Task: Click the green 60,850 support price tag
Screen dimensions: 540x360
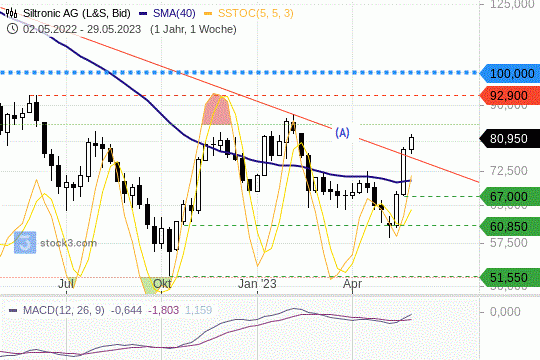Action: (510, 226)
